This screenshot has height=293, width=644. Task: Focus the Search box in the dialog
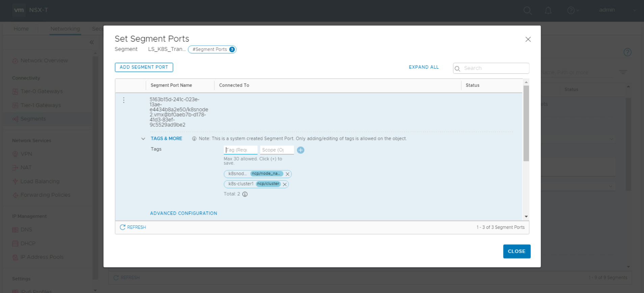tap(495, 68)
